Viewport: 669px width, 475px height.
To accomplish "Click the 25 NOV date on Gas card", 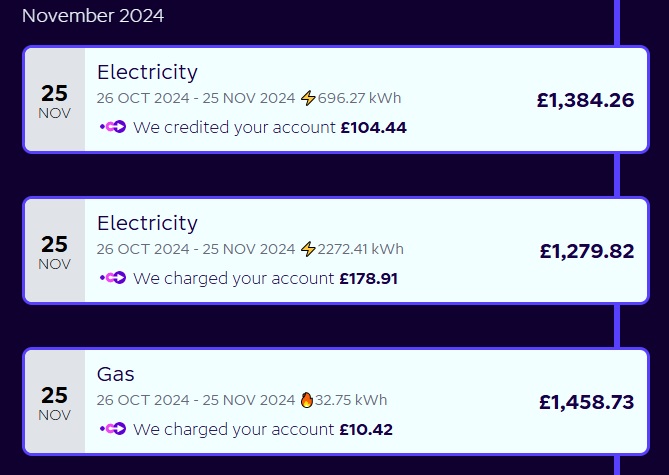I will click(x=55, y=402).
